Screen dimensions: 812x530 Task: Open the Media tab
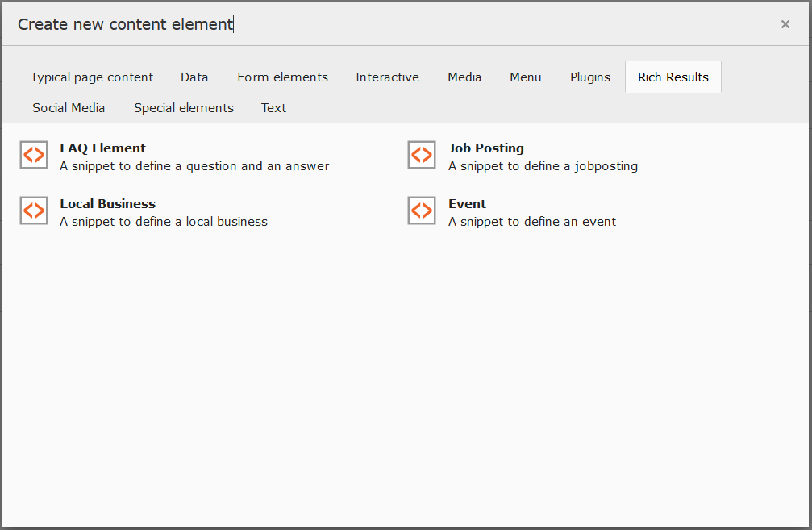(464, 77)
